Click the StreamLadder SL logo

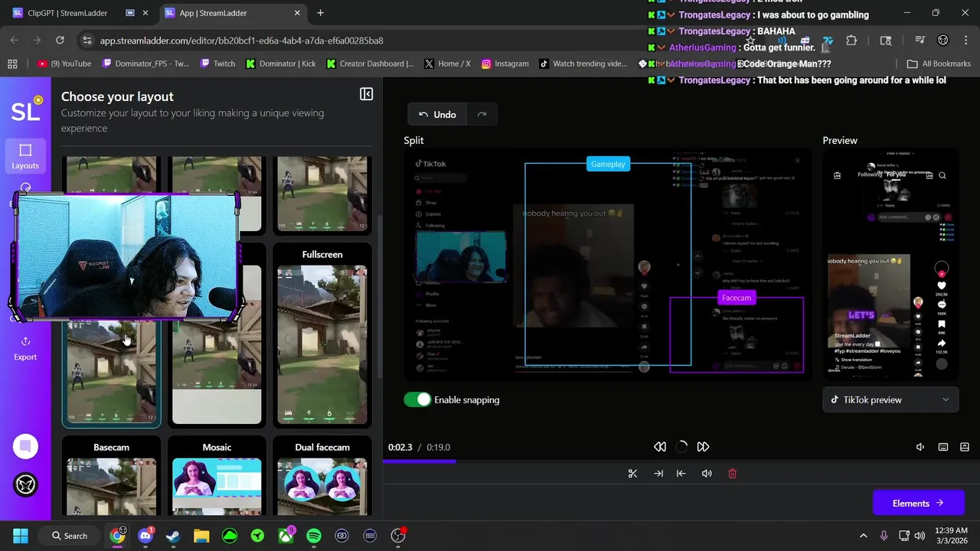25,112
